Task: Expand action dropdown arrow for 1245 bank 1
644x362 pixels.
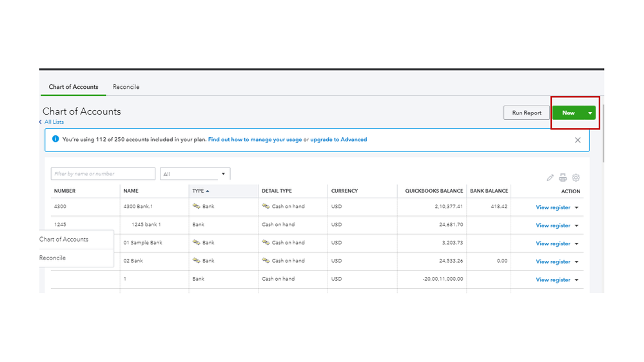Action: pyautogui.click(x=576, y=226)
